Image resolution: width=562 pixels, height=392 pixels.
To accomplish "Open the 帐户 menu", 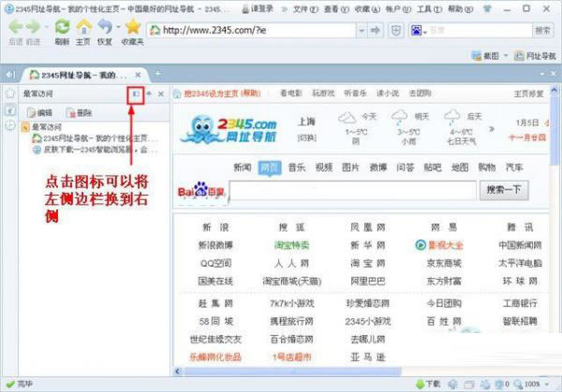I will [x=398, y=9].
